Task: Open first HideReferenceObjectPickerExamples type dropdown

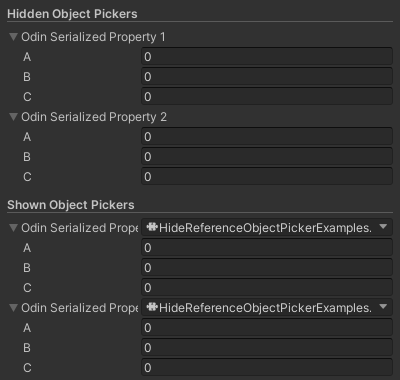Action: [267, 228]
